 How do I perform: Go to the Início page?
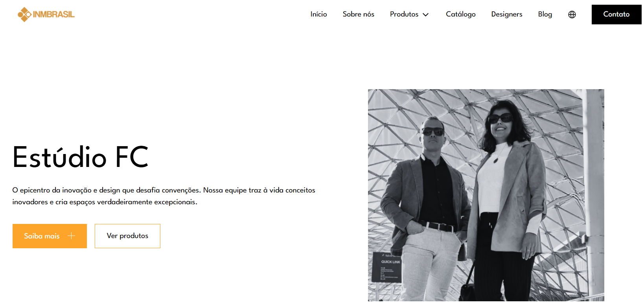[318, 14]
